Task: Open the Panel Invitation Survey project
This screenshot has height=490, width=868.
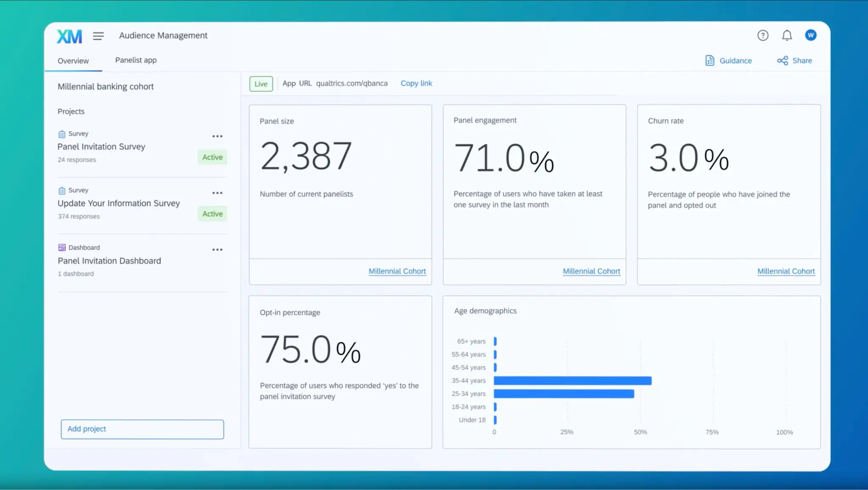Action: [101, 147]
